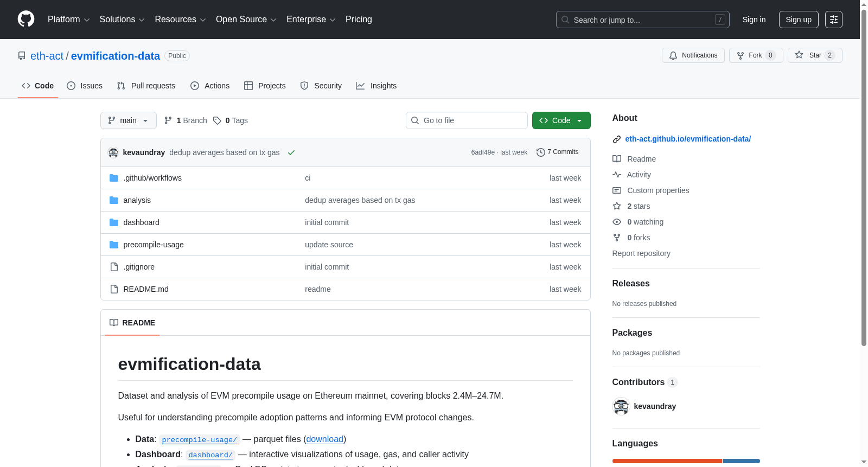Image resolution: width=868 pixels, height=467 pixels.
Task: Click the Custom properties icon
Action: pyautogui.click(x=617, y=190)
